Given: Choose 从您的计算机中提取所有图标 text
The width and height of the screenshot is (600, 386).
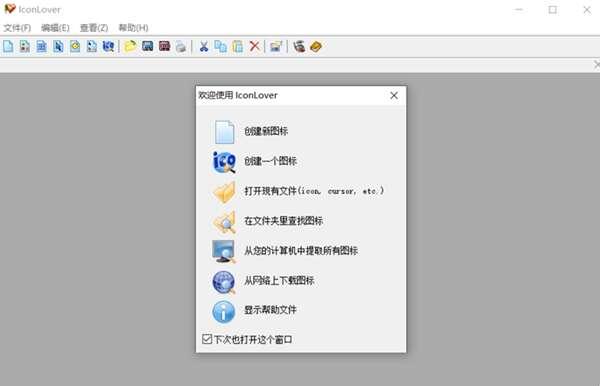Looking at the screenshot, I should tap(301, 251).
